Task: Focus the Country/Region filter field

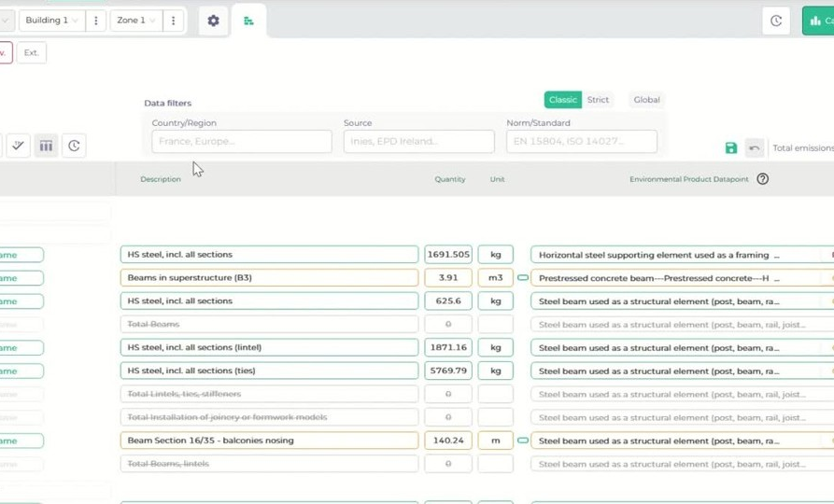Action: point(242,142)
